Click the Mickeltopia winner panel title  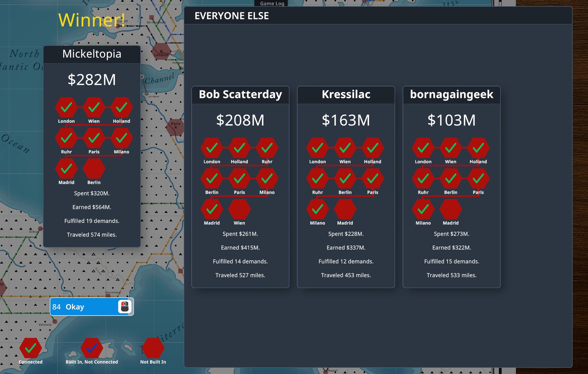pos(92,54)
